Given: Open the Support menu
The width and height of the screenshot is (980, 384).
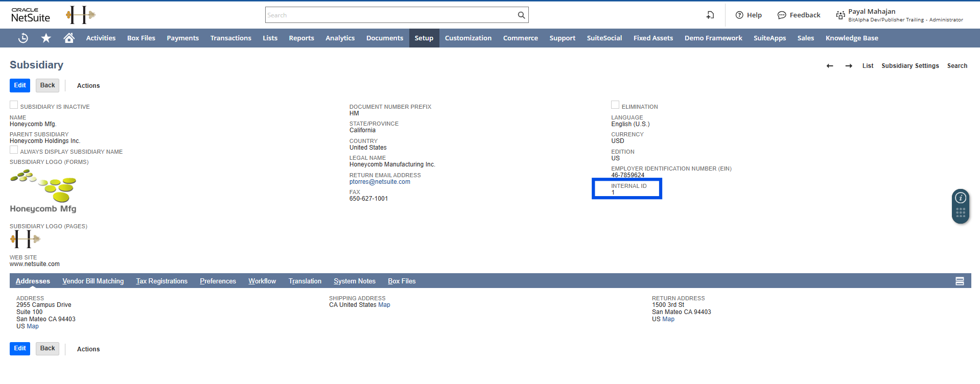Looking at the screenshot, I should [562, 38].
